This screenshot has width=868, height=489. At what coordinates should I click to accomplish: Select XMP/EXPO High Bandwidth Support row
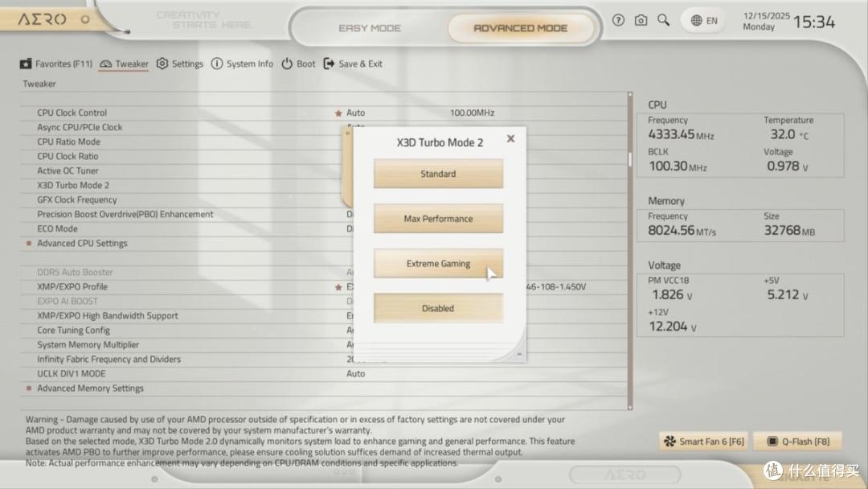pos(324,315)
